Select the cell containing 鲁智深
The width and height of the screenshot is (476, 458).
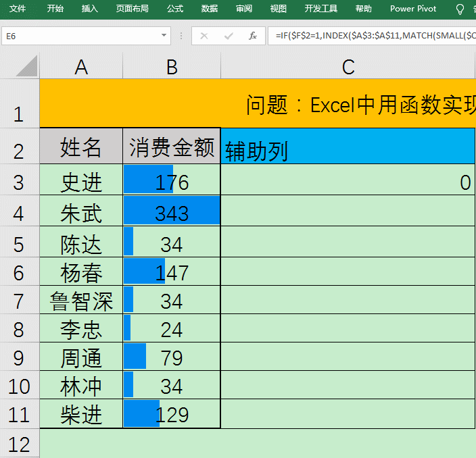pos(81,300)
